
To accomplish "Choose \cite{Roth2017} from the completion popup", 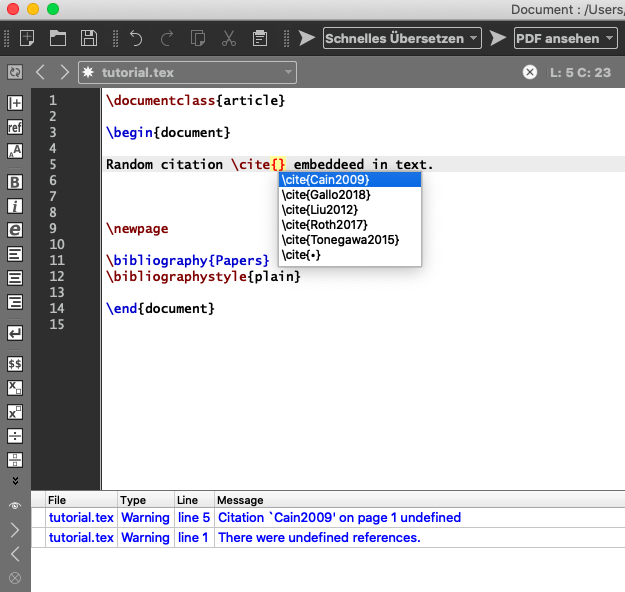I will coord(350,225).
